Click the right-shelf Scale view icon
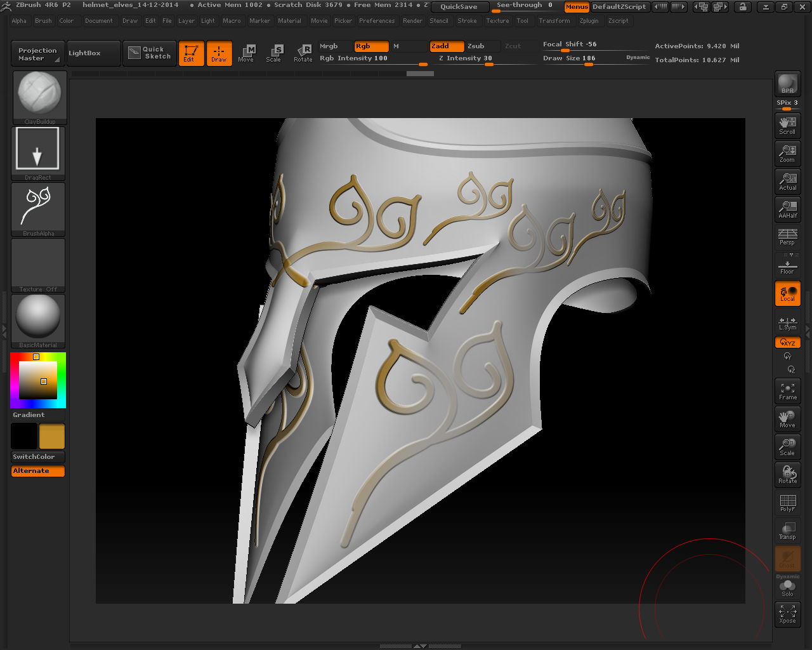 [787, 447]
